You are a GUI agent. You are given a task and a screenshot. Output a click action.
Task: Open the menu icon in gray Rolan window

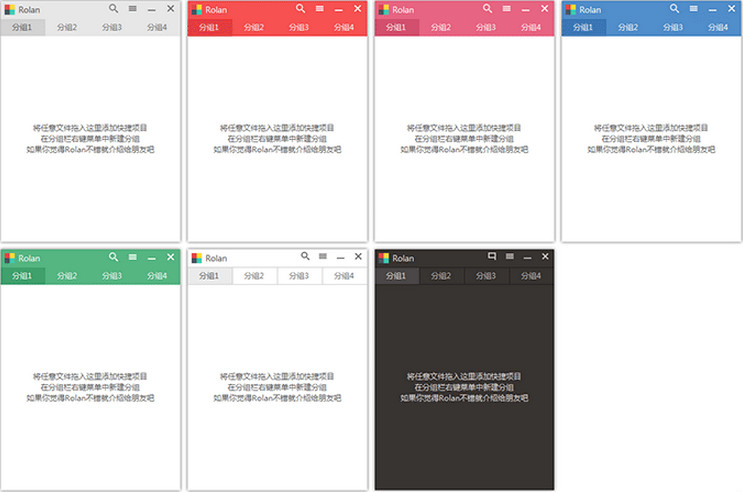133,9
